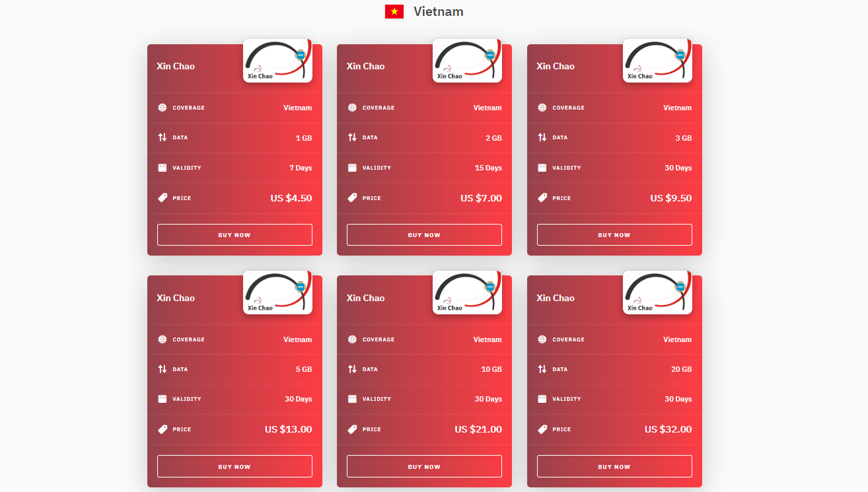
Task: Click the globe coverage icon on US $7.00 card
Action: click(352, 108)
